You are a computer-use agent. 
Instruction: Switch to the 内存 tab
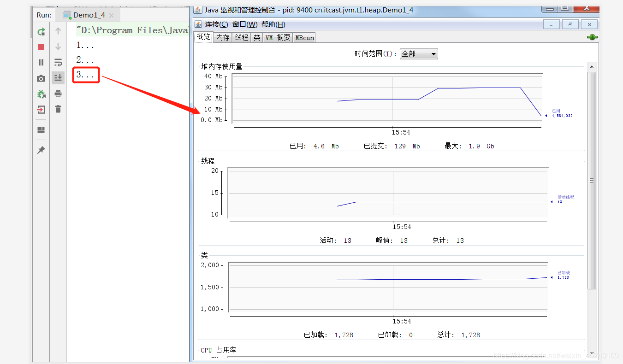tap(223, 38)
